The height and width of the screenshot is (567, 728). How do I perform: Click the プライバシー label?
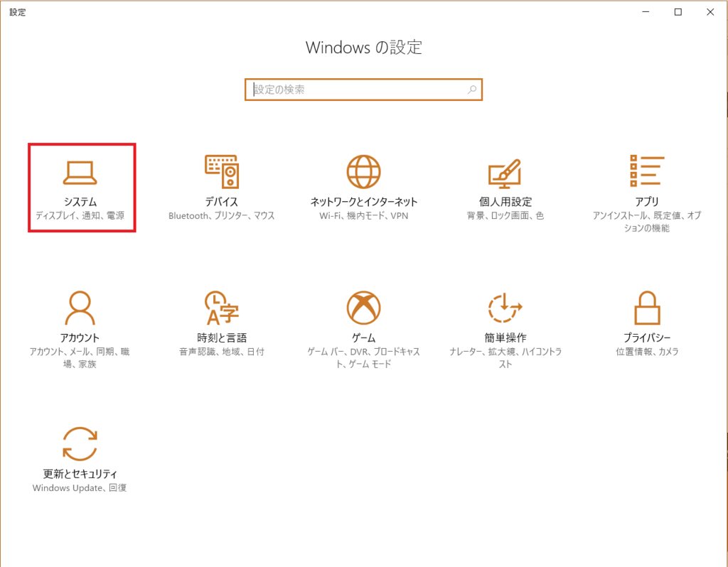pos(647,337)
